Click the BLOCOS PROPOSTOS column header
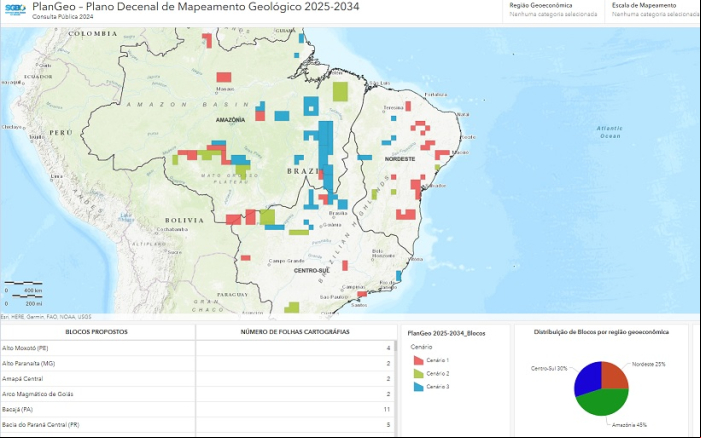The height and width of the screenshot is (438, 701). coord(97,332)
